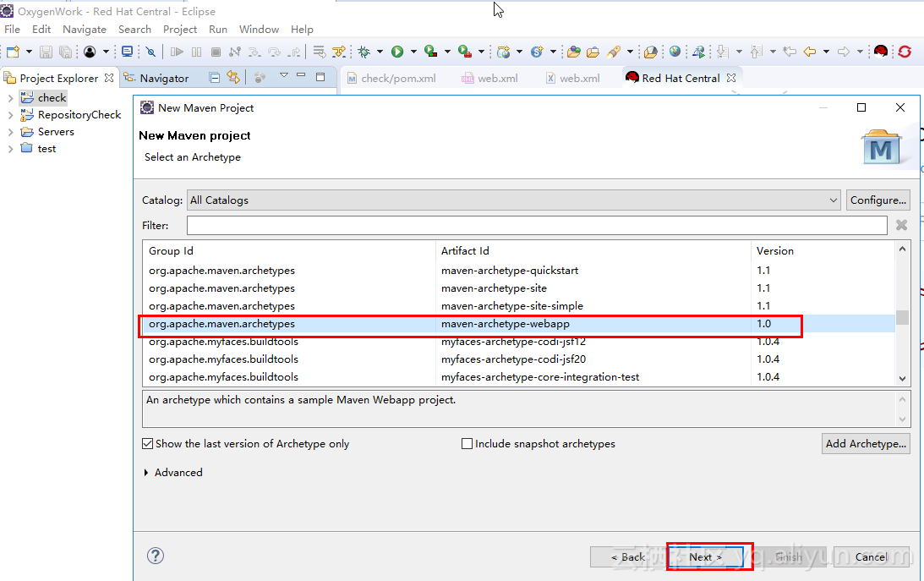Select the maven-archetype-site-simple row
Viewport: 924px width, 581px height.
tap(518, 306)
